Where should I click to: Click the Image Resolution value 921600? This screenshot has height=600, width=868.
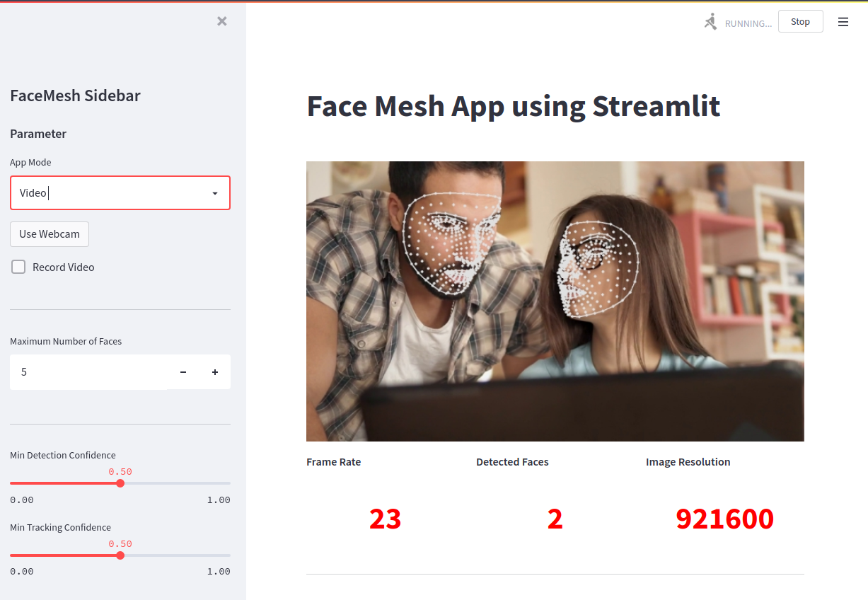tap(725, 519)
